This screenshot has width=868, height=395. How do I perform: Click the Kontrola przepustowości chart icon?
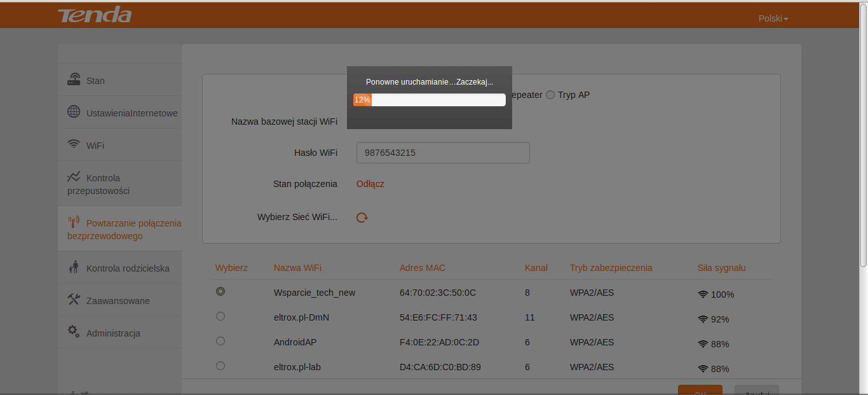click(x=74, y=177)
